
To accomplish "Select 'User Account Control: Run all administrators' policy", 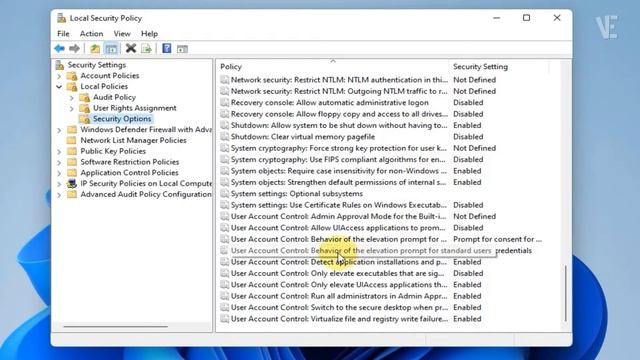I will 339,296.
